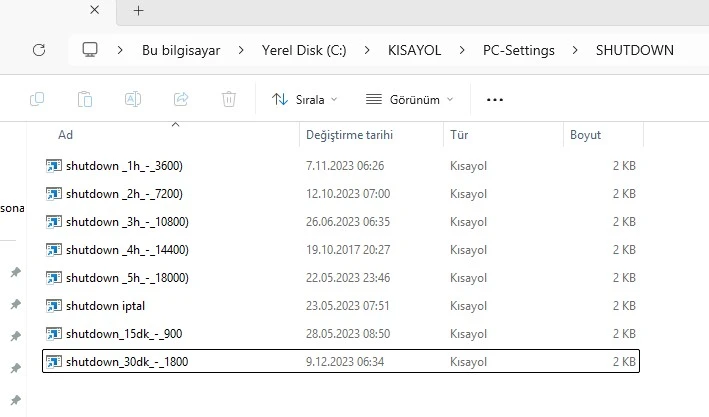Viewport: 709px width, 417px height.
Task: Click the Rename toolbar icon
Action: (132, 99)
